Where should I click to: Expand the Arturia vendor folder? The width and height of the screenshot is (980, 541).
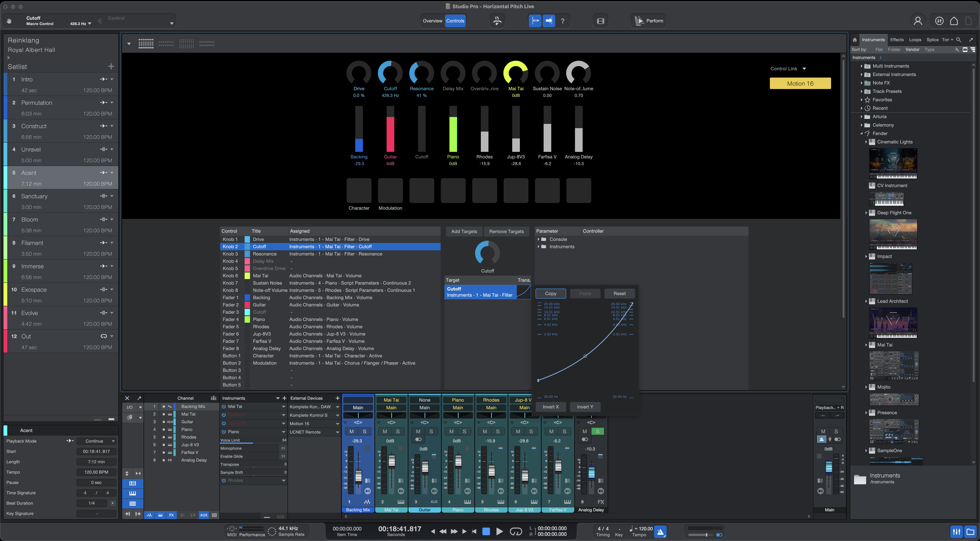862,117
